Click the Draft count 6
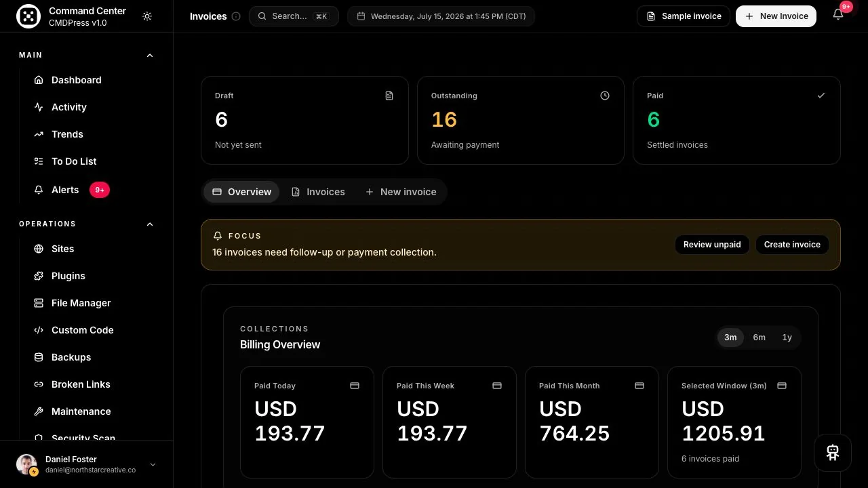 click(x=222, y=120)
